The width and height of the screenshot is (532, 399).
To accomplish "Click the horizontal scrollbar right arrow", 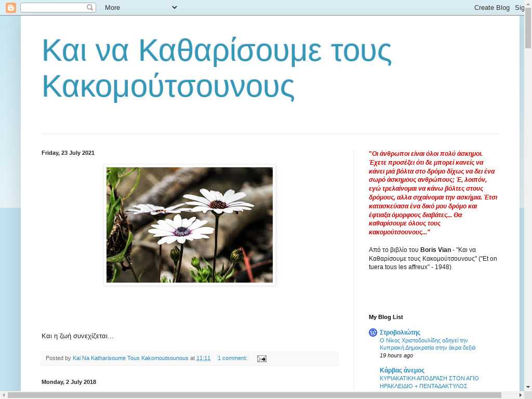I will click(515, 395).
